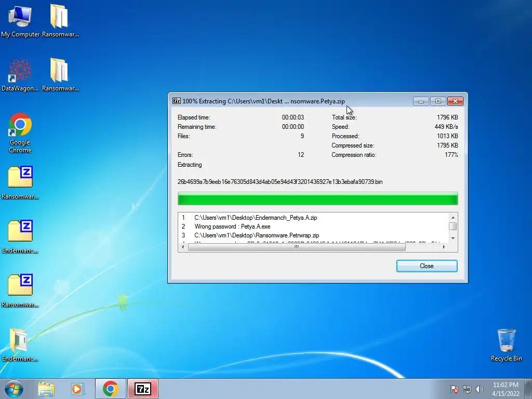Select row 3 Ransomware.Petrwrap.zip path
Image resolution: width=532 pixels, height=399 pixels.
pyautogui.click(x=257, y=235)
